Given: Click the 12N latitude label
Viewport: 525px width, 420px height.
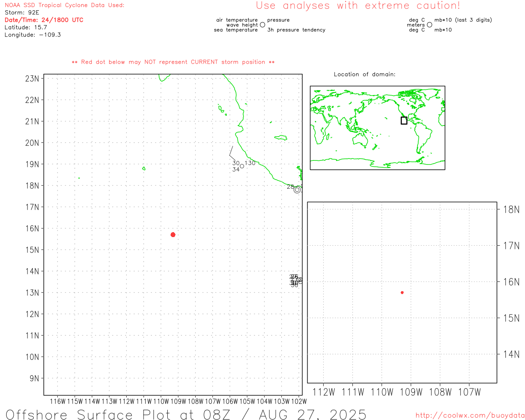Looking at the screenshot, I should point(32,314).
